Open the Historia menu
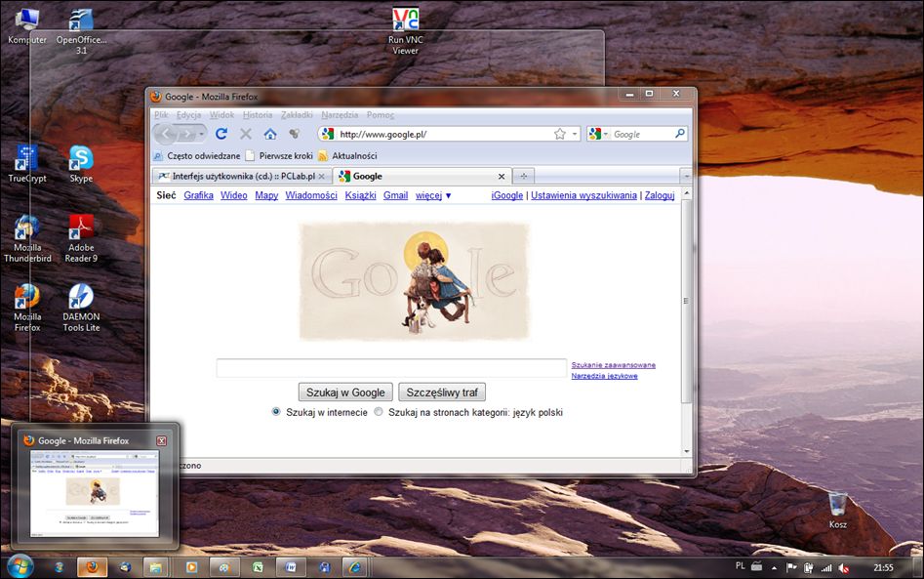 tap(258, 114)
